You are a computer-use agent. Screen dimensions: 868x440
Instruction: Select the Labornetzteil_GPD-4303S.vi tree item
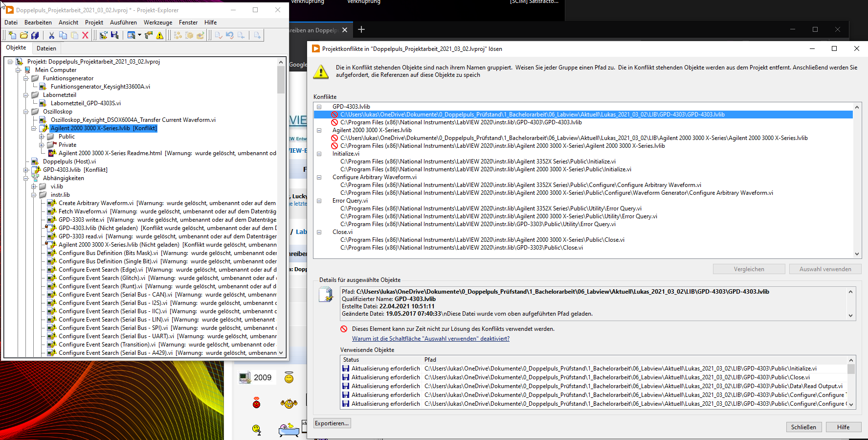click(x=86, y=103)
